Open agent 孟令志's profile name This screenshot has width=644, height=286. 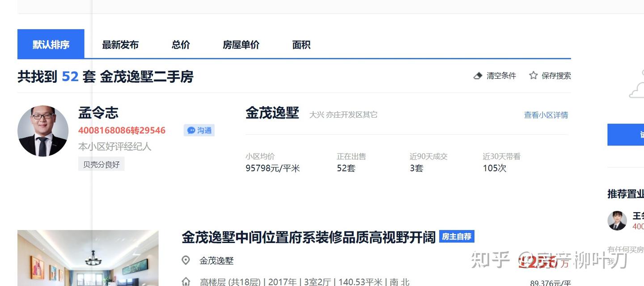98,112
